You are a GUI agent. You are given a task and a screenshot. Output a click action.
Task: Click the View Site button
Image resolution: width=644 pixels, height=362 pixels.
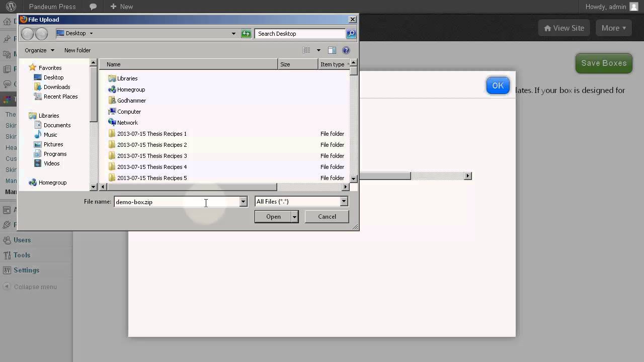[x=564, y=28]
